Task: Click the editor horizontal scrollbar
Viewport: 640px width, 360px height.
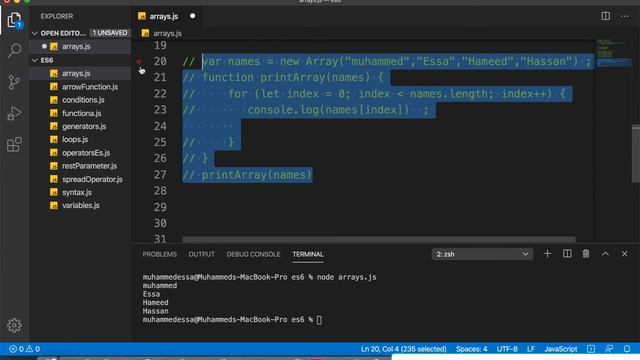Action: [x=379, y=240]
